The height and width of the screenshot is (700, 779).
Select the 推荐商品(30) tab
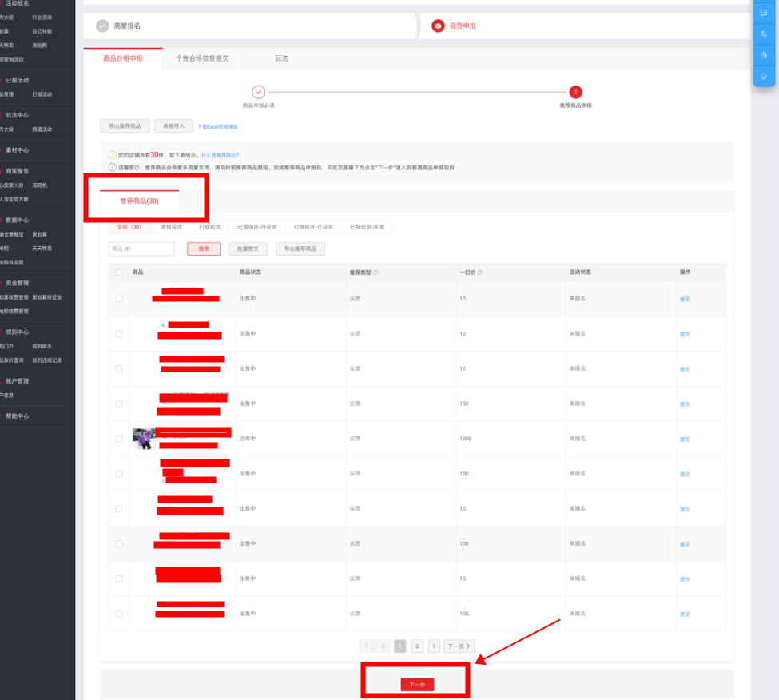140,201
